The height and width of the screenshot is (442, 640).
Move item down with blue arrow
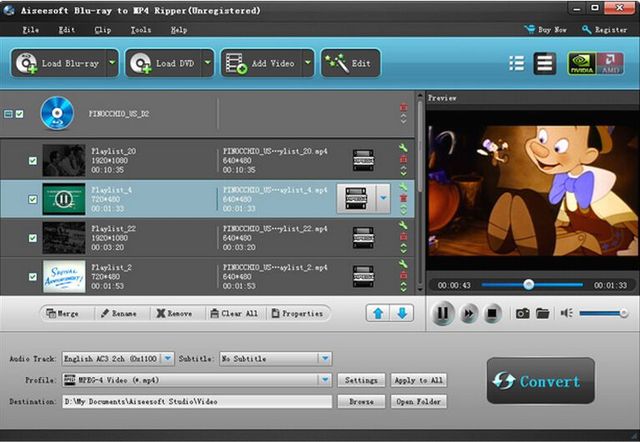(402, 313)
